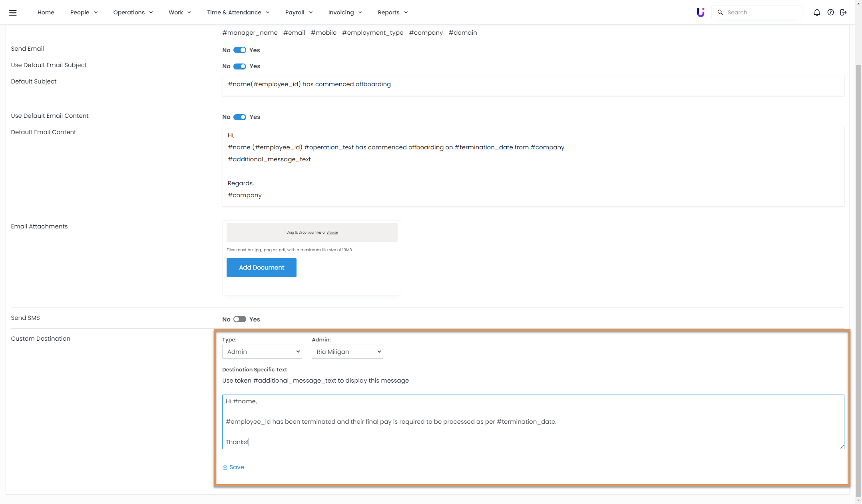Viewport: 862px width, 504px height.
Task: Click the Add Document button
Action: [x=261, y=268]
